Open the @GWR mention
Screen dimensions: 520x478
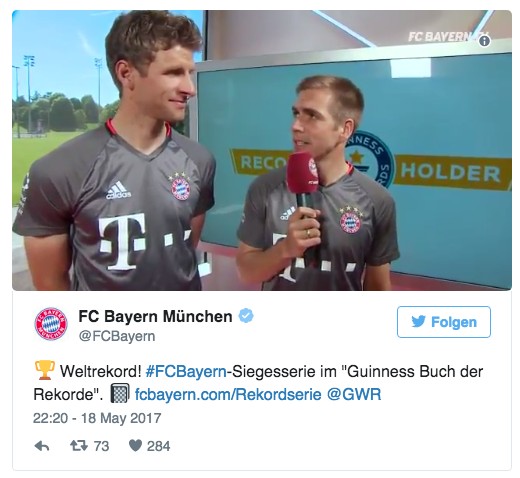pyautogui.click(x=354, y=395)
